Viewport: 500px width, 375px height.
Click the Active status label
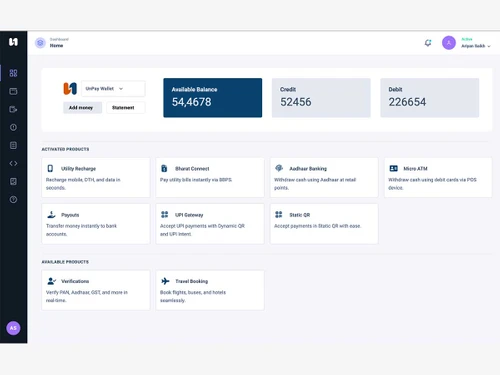[x=467, y=39]
